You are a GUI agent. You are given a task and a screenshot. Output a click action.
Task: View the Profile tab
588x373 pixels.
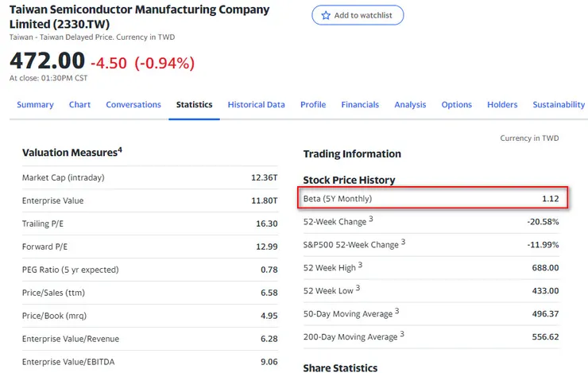click(313, 105)
